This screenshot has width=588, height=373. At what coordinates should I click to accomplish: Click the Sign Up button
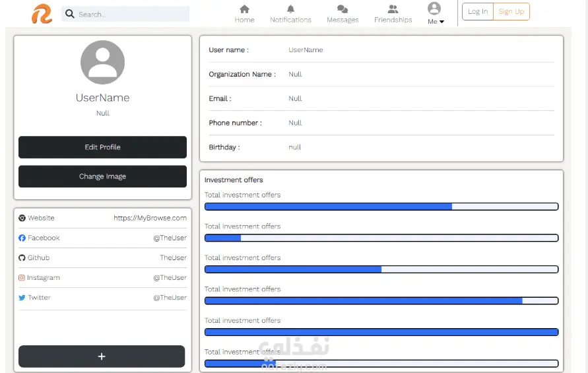(511, 12)
